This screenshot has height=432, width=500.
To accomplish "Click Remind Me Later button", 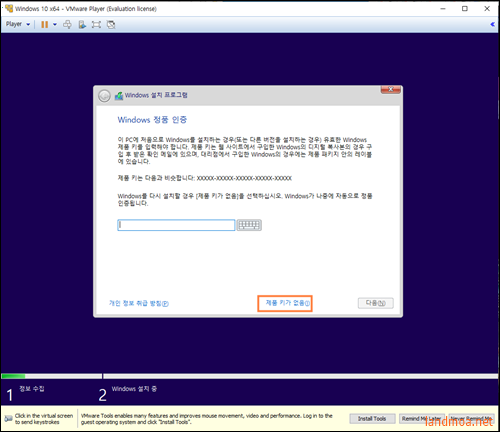I will point(422,418).
